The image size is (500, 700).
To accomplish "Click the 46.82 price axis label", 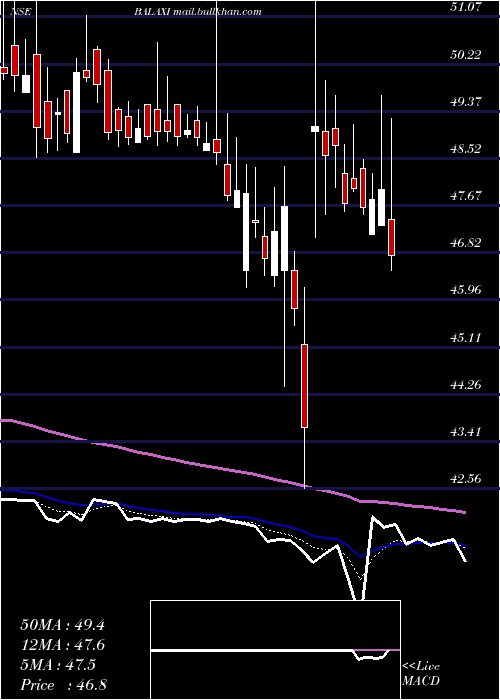I will (466, 243).
